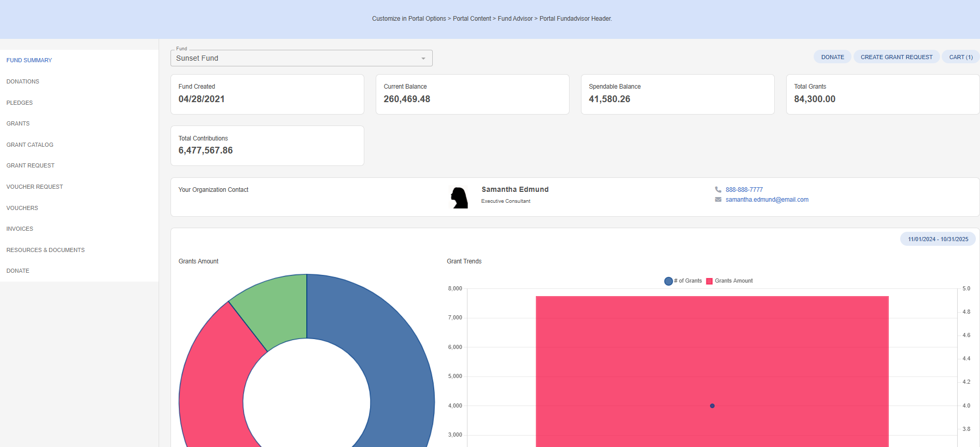Select Grants in the sidebar

18,123
